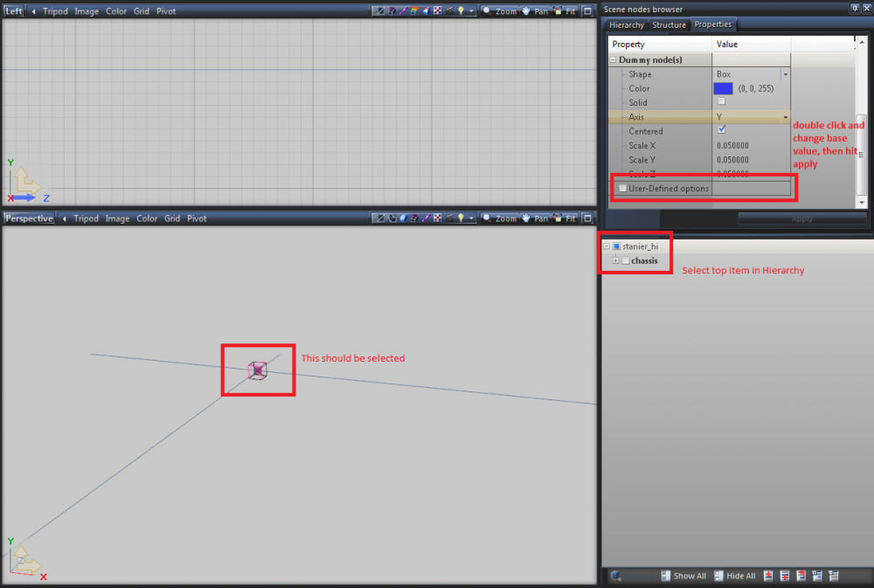Toggle stanier_hi visibility checkbox

[616, 246]
